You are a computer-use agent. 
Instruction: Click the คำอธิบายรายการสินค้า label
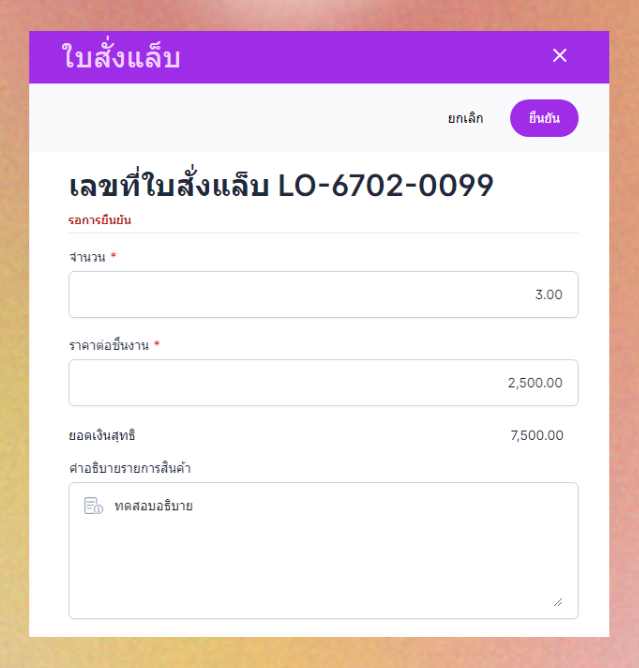tap(130, 468)
